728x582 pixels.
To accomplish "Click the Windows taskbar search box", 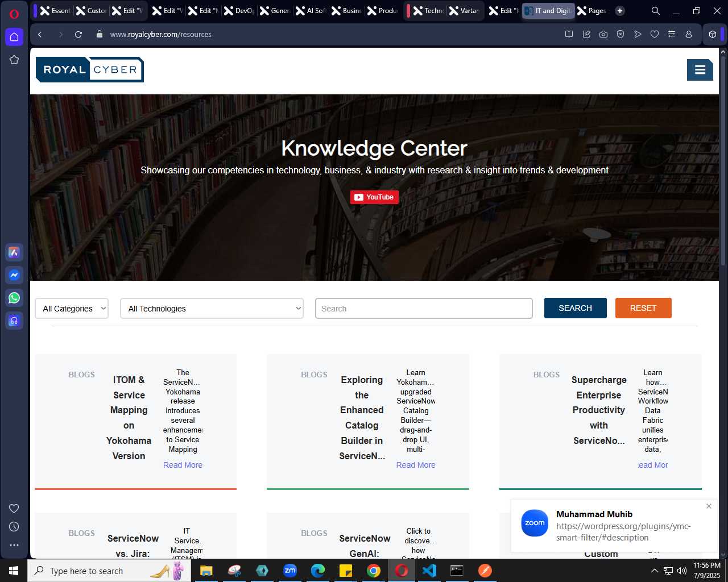I will 108,571.
